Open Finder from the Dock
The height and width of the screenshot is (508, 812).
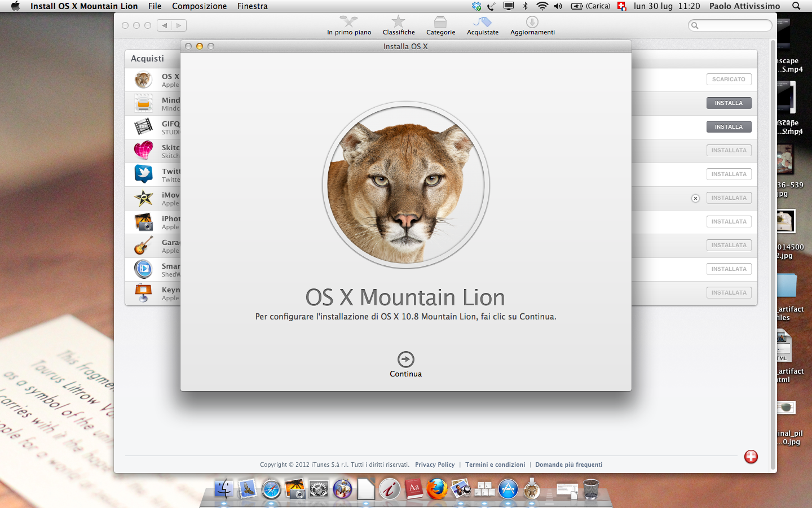tap(224, 489)
